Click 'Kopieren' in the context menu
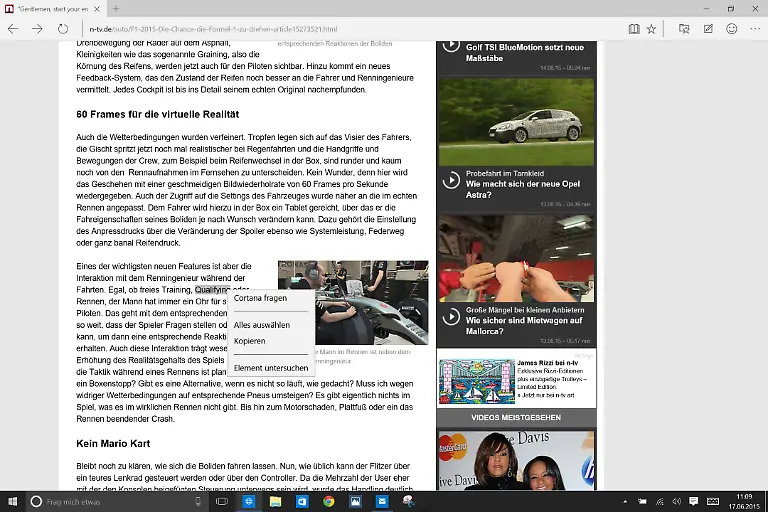The width and height of the screenshot is (768, 512). 249,341
